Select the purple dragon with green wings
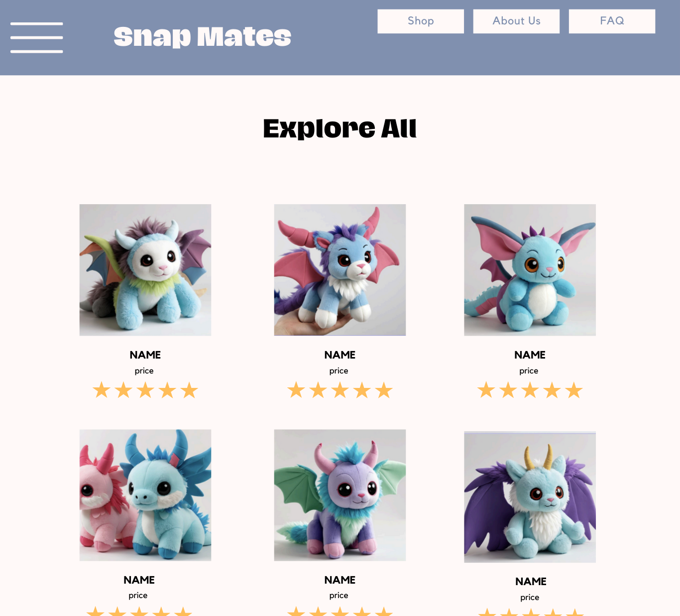680x616 pixels. (x=340, y=495)
